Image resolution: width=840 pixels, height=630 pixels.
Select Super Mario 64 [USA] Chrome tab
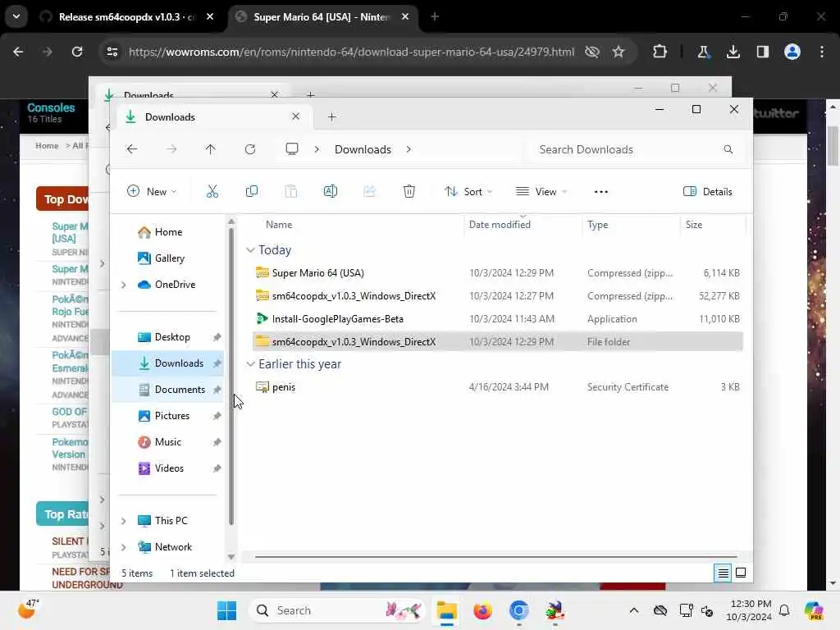[x=322, y=17]
